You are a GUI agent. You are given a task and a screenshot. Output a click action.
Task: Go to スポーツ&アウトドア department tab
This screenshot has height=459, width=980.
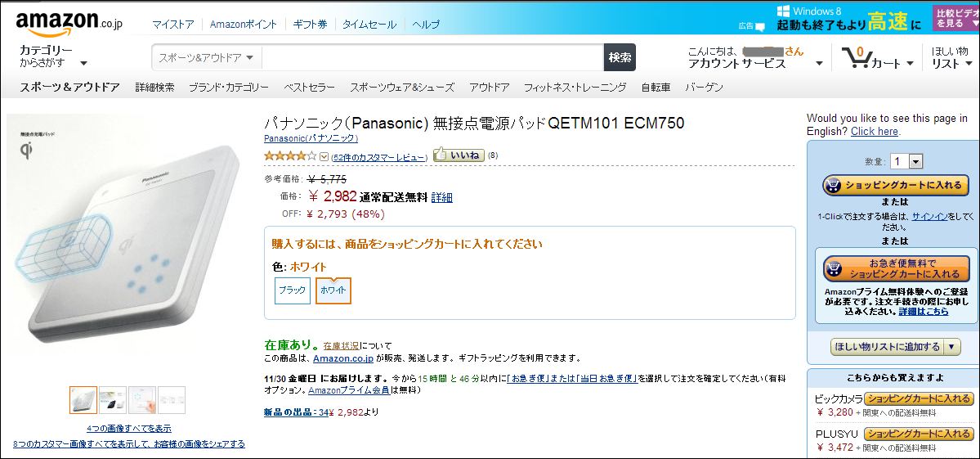coord(69,88)
